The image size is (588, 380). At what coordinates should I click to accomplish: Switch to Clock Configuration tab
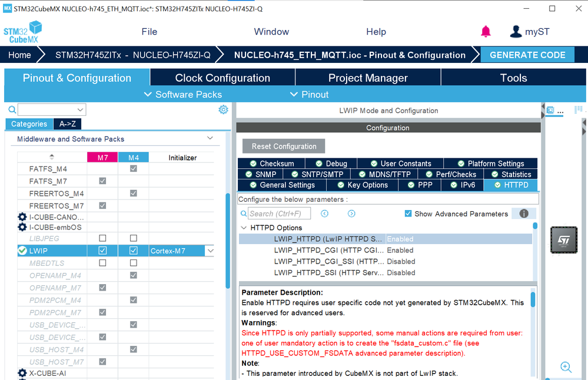(222, 78)
